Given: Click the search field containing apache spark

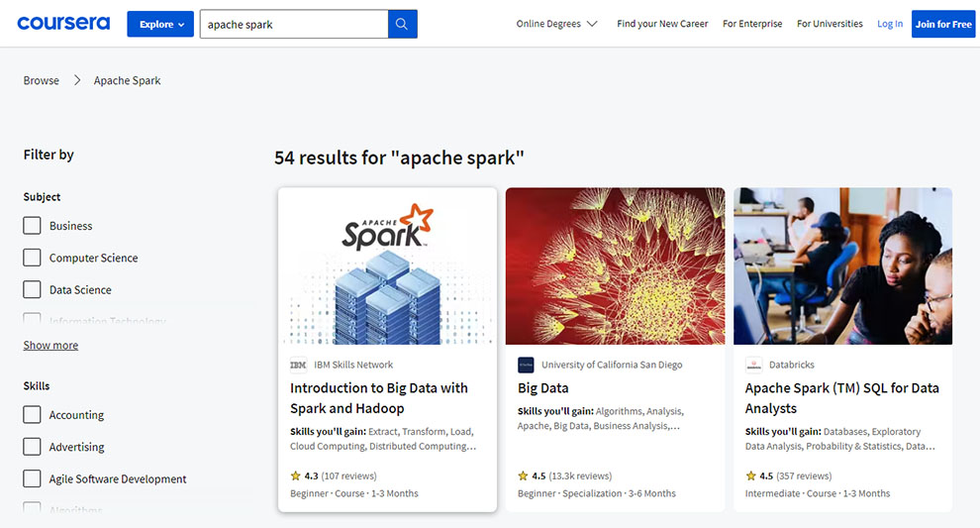Looking at the screenshot, I should (294, 24).
